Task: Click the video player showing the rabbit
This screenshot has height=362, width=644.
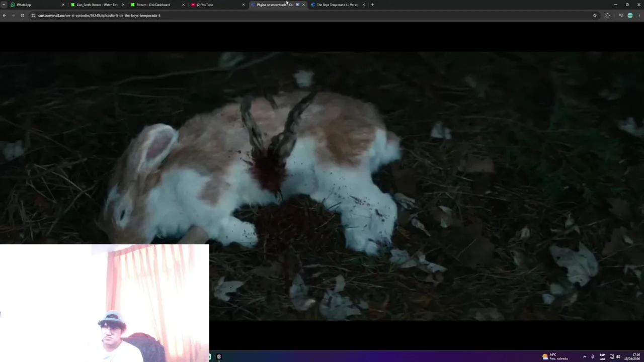Action: [322, 186]
